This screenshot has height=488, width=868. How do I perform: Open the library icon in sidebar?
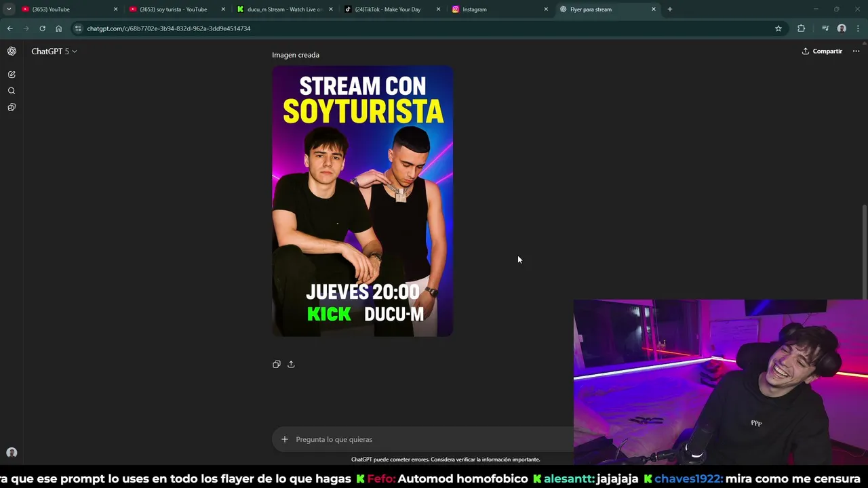tap(12, 107)
